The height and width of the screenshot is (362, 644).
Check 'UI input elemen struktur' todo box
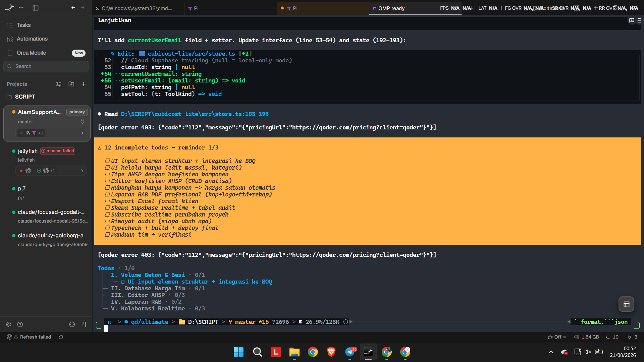point(107,161)
